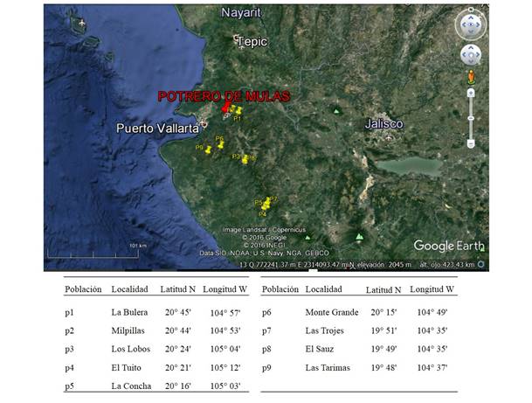The image size is (532, 403).
Task: Click the north indicator on the compass ring
Action: point(473,9)
